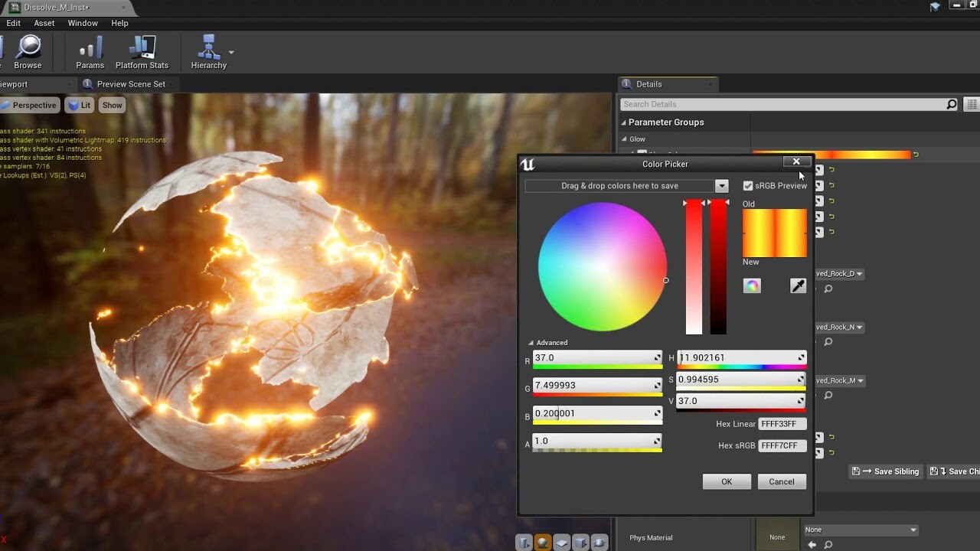
Task: Select the cylinder preview mesh shape
Action: click(524, 542)
